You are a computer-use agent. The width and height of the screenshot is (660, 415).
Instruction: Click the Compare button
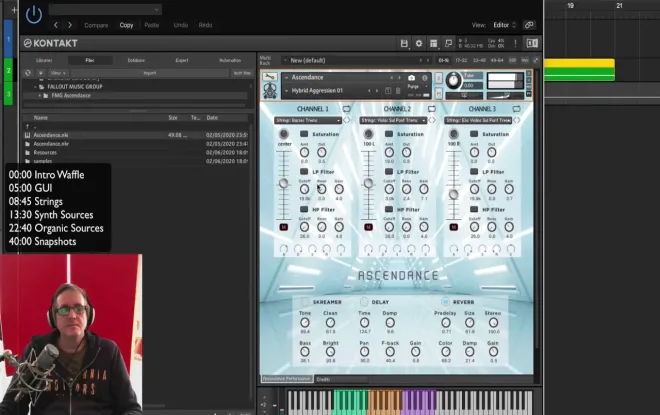click(96, 25)
